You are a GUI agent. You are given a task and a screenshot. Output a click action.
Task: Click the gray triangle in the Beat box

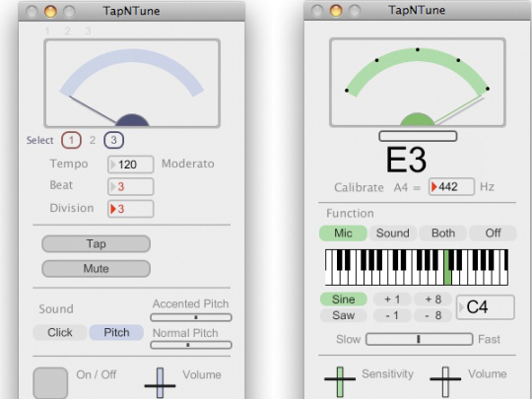tap(113, 186)
